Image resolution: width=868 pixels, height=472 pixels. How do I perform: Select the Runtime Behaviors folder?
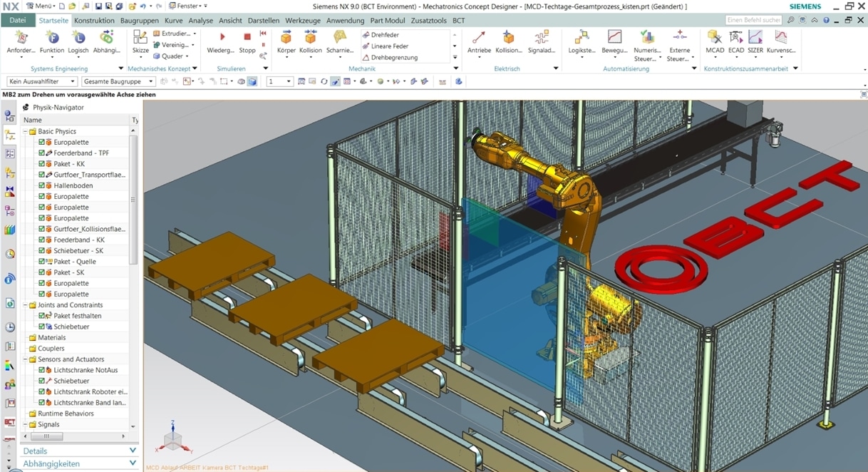pos(66,414)
